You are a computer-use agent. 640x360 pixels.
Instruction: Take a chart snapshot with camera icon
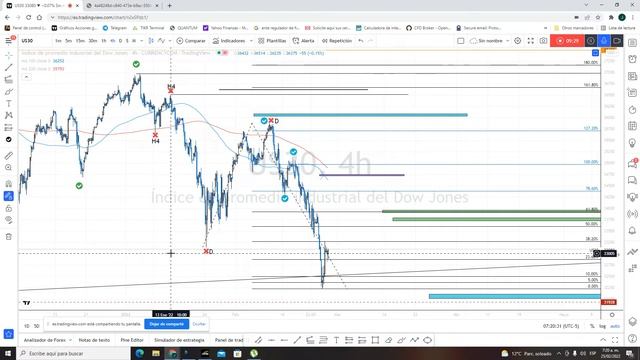[543, 41]
